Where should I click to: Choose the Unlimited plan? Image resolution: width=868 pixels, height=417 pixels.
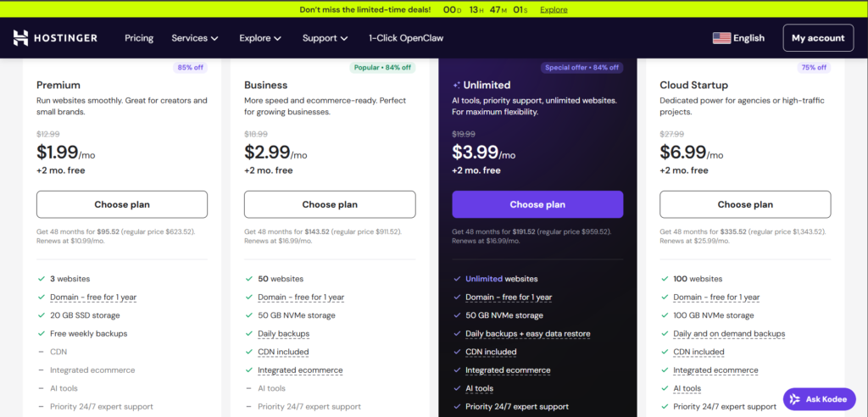tap(537, 204)
